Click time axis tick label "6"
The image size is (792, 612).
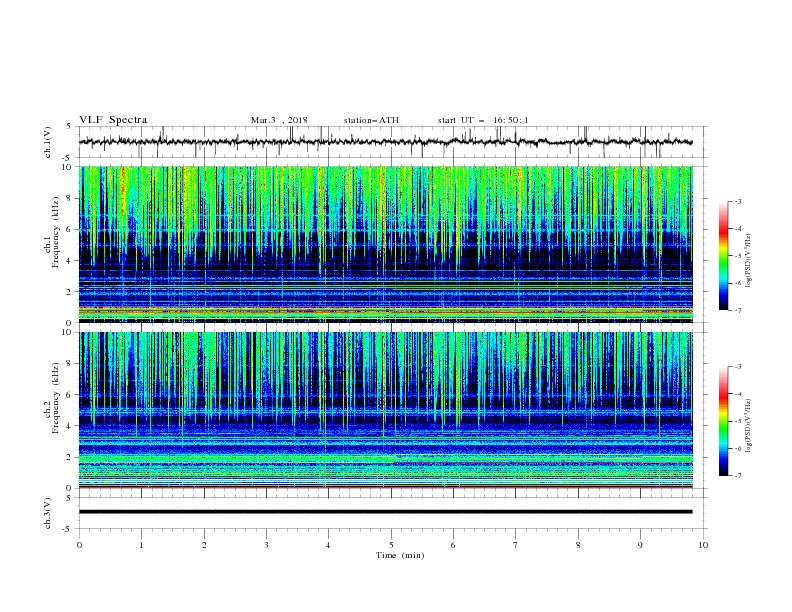453,545
